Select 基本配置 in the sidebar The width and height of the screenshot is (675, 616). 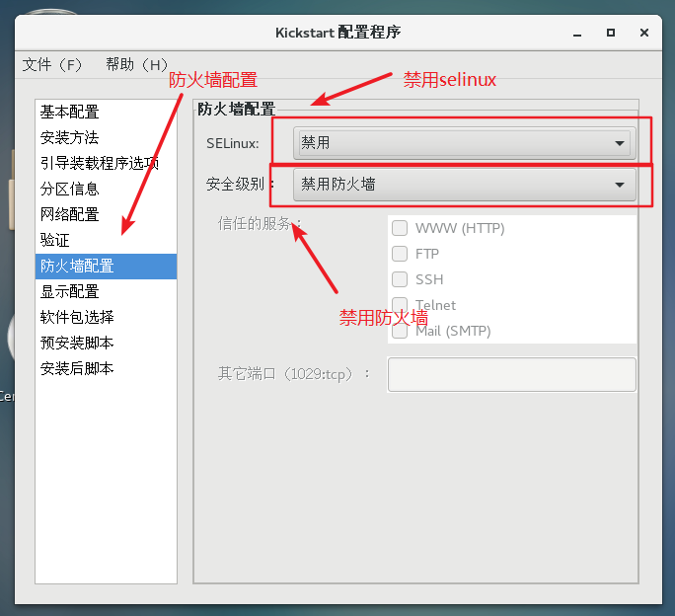[x=106, y=112]
